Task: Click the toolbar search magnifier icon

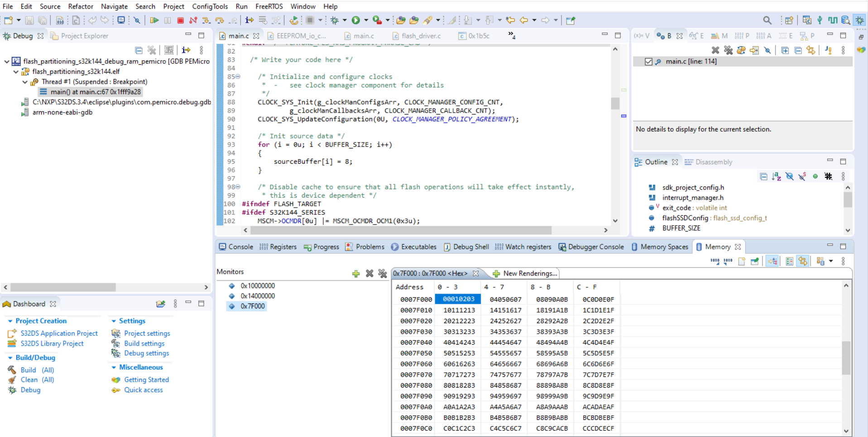Action: [767, 20]
